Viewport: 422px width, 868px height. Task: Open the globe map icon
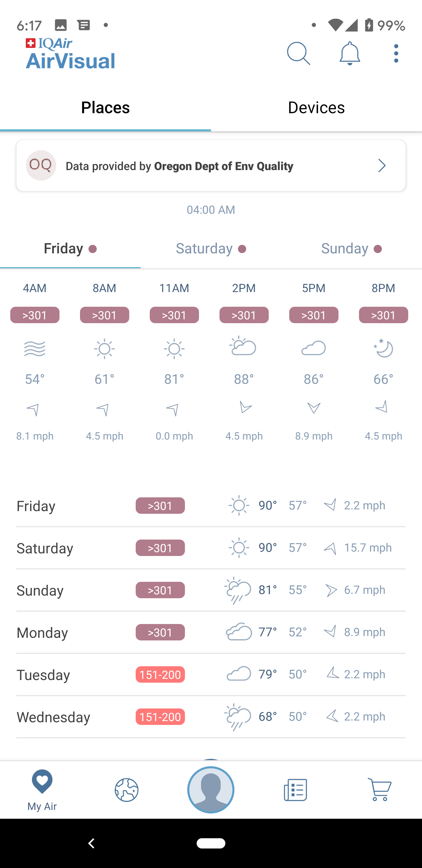(x=126, y=789)
